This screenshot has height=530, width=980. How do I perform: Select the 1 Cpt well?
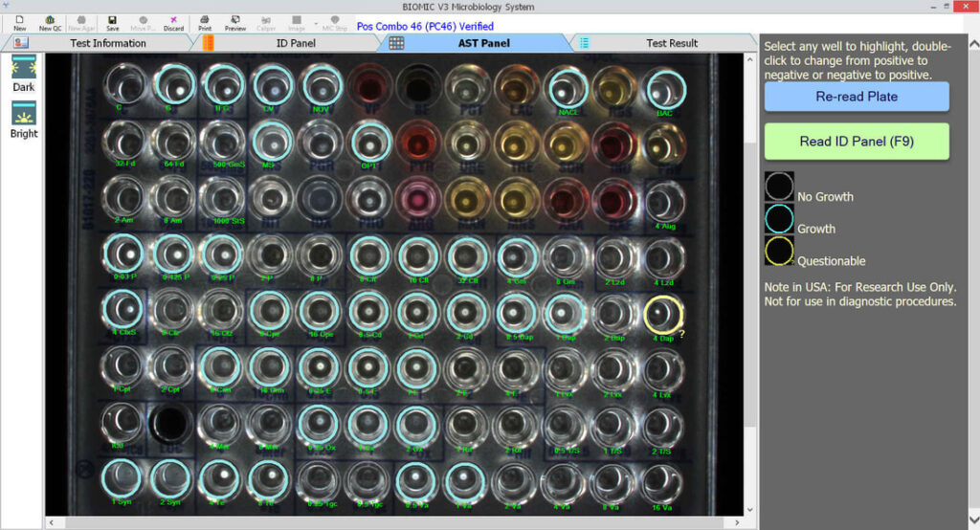[123, 366]
